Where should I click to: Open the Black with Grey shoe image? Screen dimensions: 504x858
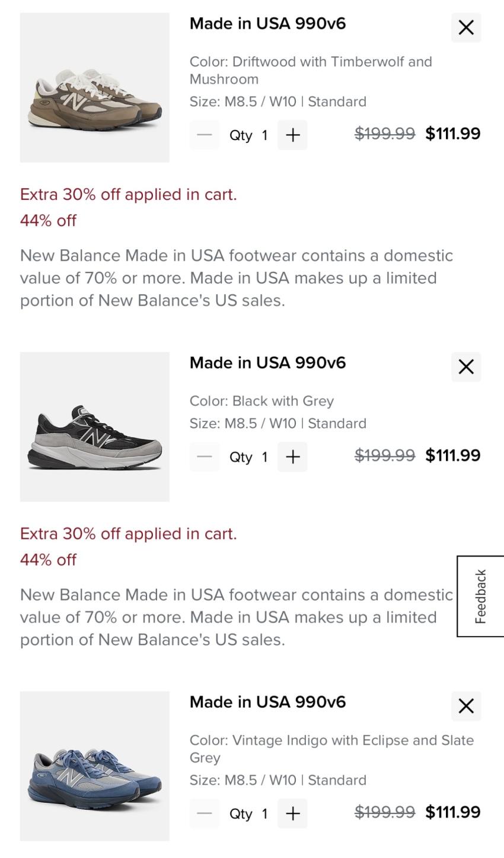point(95,427)
